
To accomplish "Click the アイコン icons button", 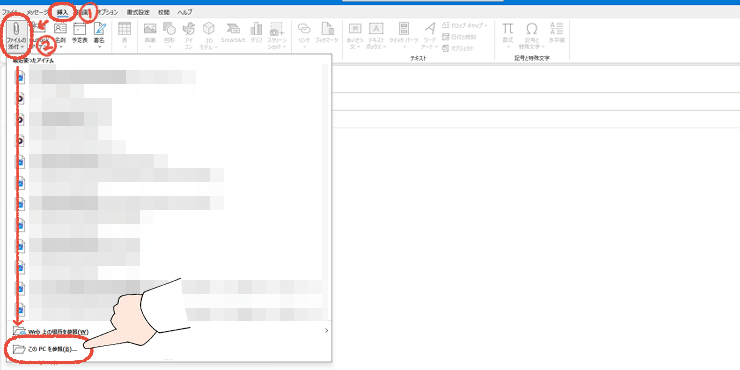I will 188,35.
